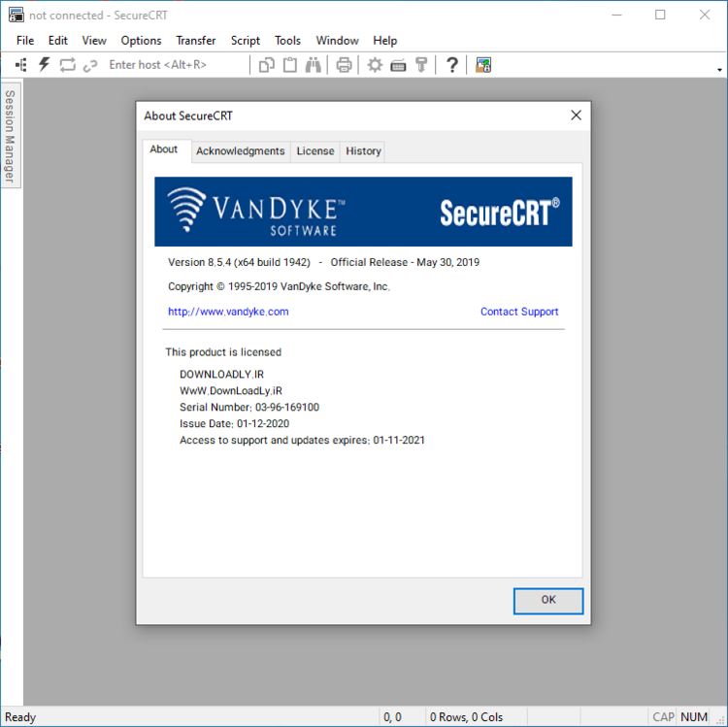728x727 pixels.
Task: Open the vandyke.com website link
Action: point(228,312)
